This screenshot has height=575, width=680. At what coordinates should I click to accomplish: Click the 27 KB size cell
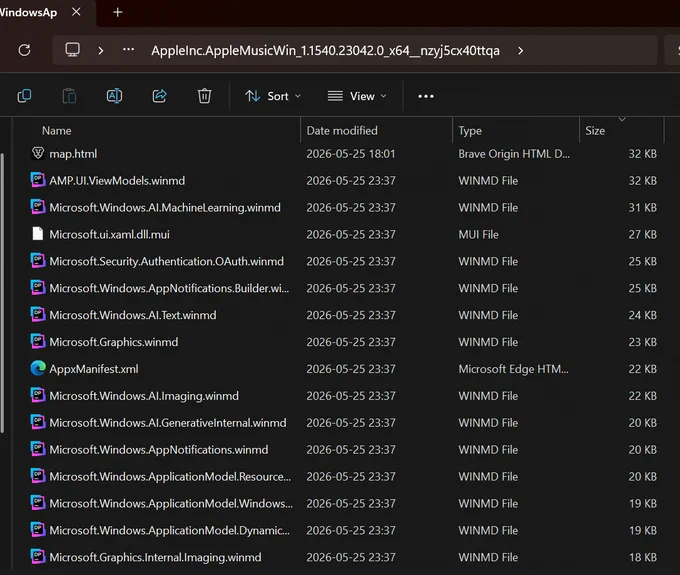click(643, 235)
